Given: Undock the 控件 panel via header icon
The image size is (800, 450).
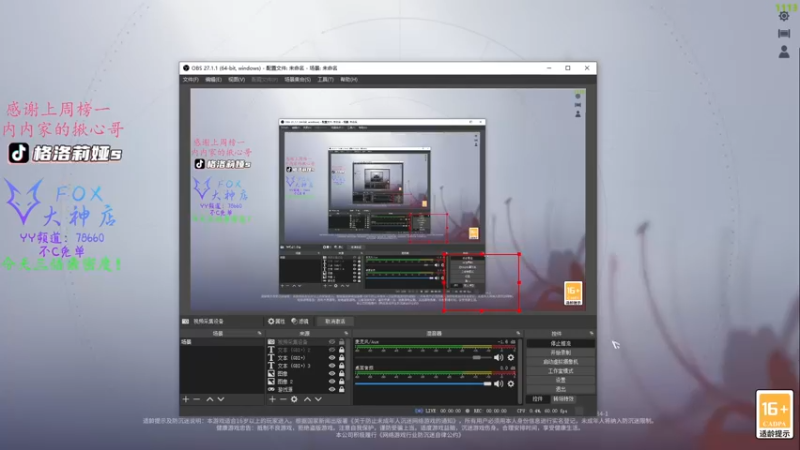Looking at the screenshot, I should click(x=591, y=333).
